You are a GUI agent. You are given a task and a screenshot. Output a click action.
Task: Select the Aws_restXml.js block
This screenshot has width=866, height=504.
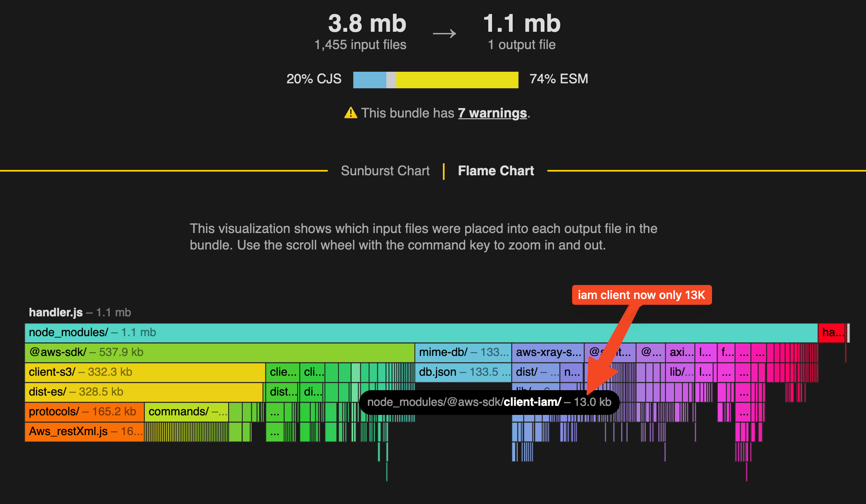point(74,431)
